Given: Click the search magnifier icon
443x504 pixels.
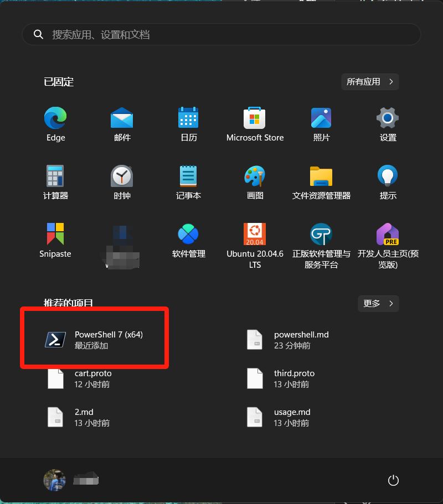Looking at the screenshot, I should click(x=38, y=34).
